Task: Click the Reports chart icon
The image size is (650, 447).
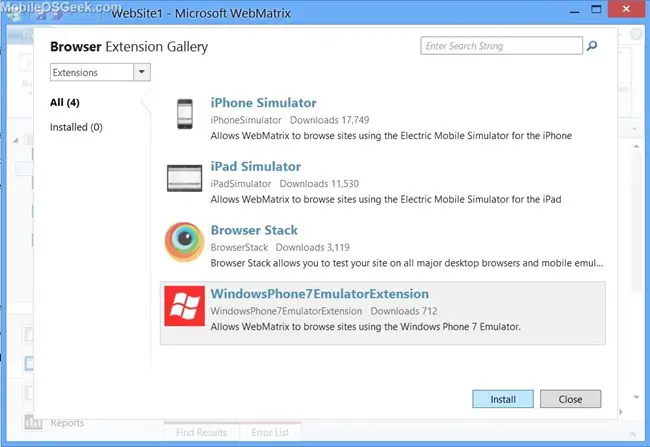Action: tap(33, 422)
